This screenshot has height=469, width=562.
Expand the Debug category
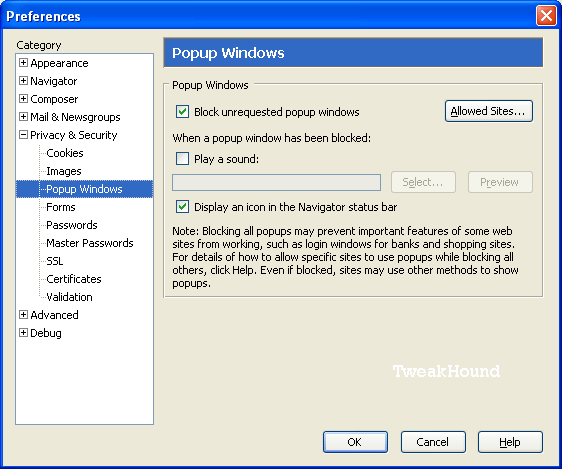(x=23, y=332)
